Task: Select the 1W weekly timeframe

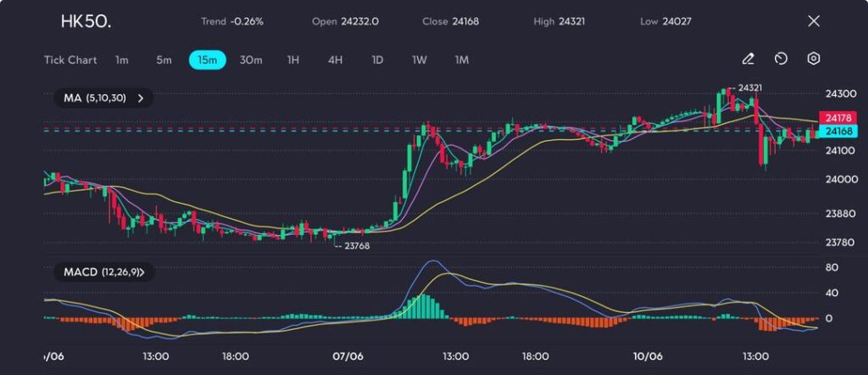Action: pos(420,60)
